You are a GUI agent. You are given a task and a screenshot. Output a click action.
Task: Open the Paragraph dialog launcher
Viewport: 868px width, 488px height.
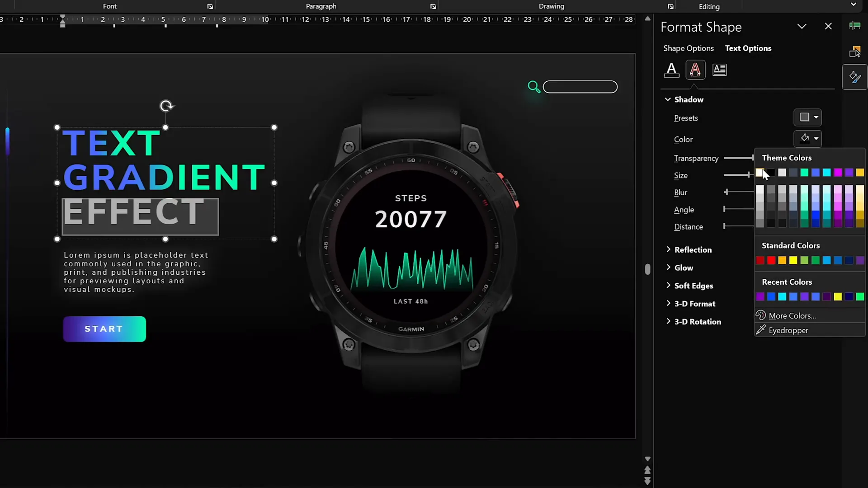click(433, 6)
